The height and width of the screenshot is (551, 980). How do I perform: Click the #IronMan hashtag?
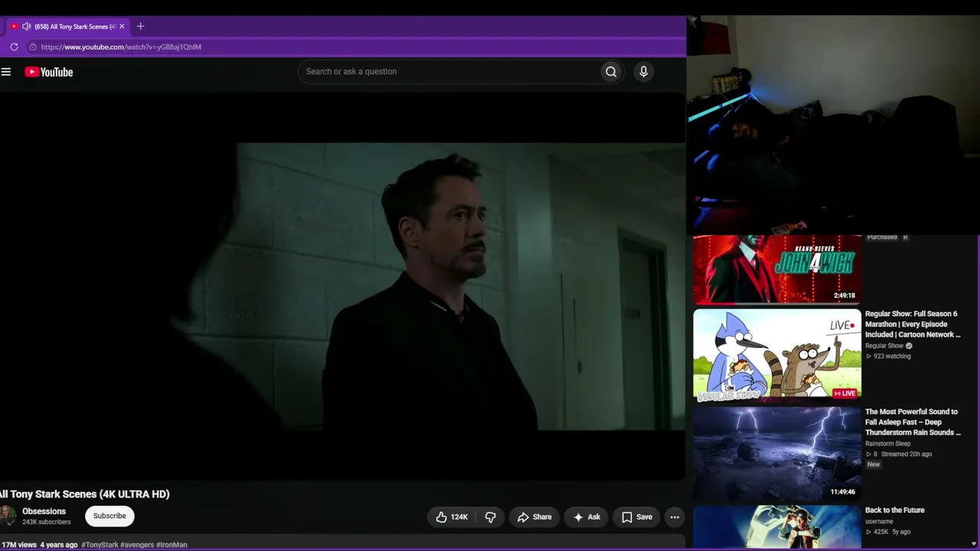[x=172, y=545]
